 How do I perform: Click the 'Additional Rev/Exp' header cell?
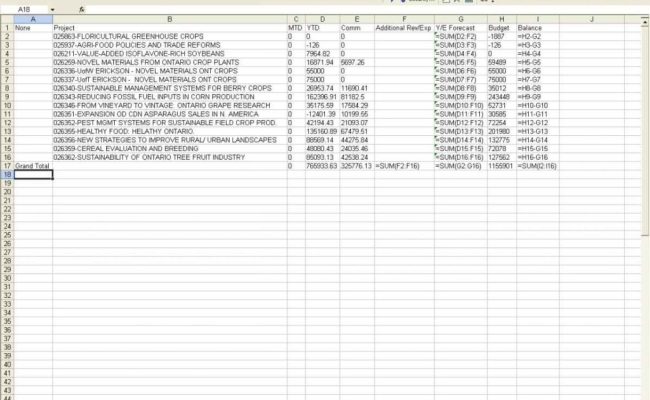tap(404, 28)
